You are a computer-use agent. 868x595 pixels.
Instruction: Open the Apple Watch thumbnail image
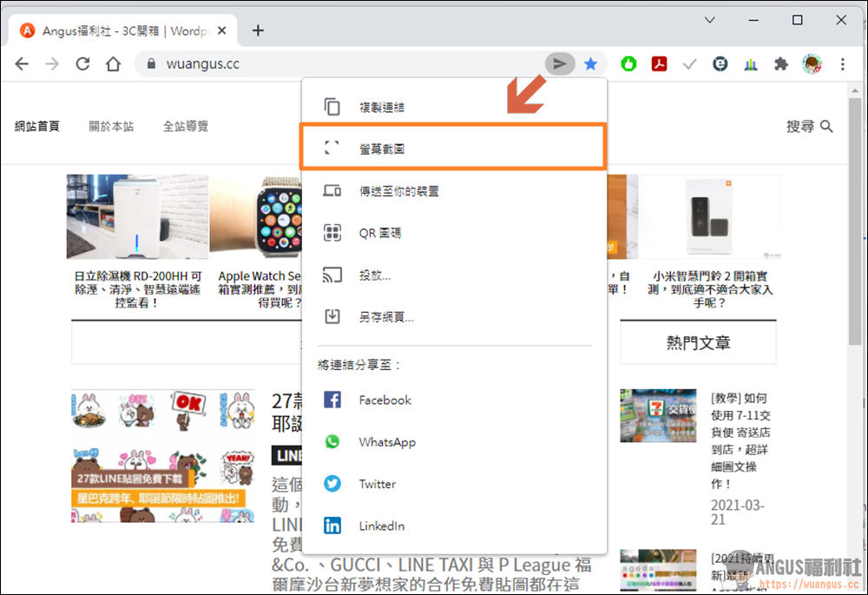[256, 216]
